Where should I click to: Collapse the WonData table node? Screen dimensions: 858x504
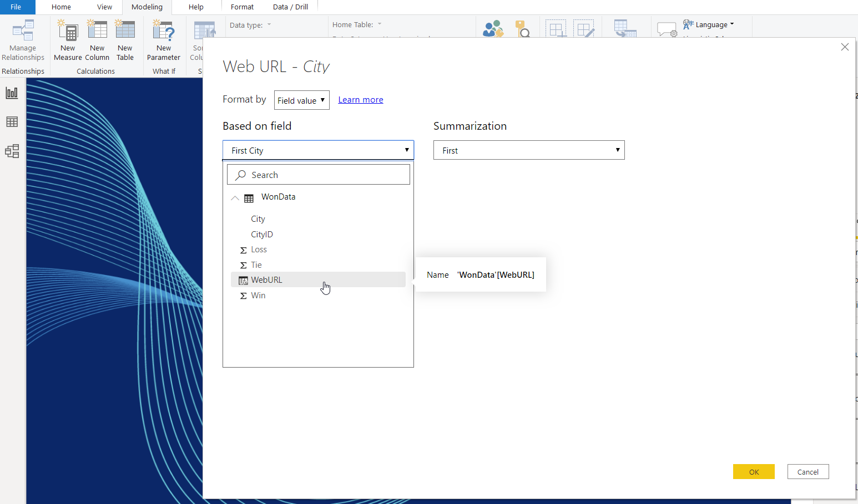point(235,198)
